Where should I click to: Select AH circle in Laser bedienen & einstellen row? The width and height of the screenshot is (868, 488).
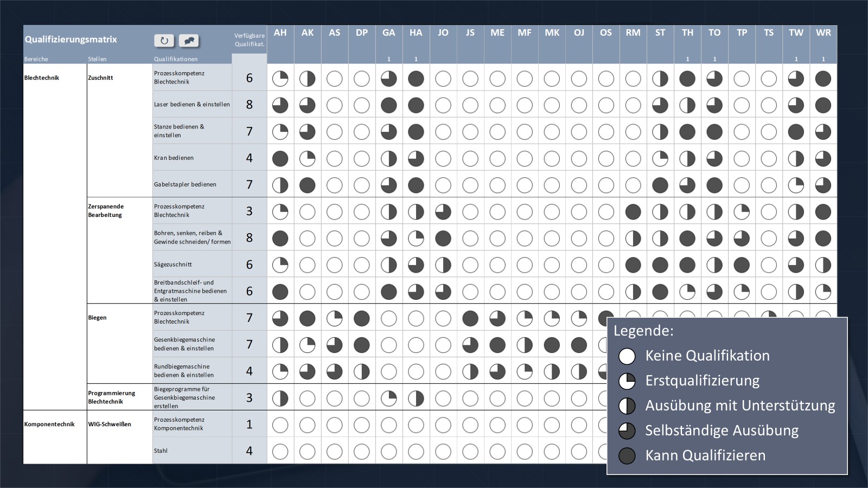point(280,105)
